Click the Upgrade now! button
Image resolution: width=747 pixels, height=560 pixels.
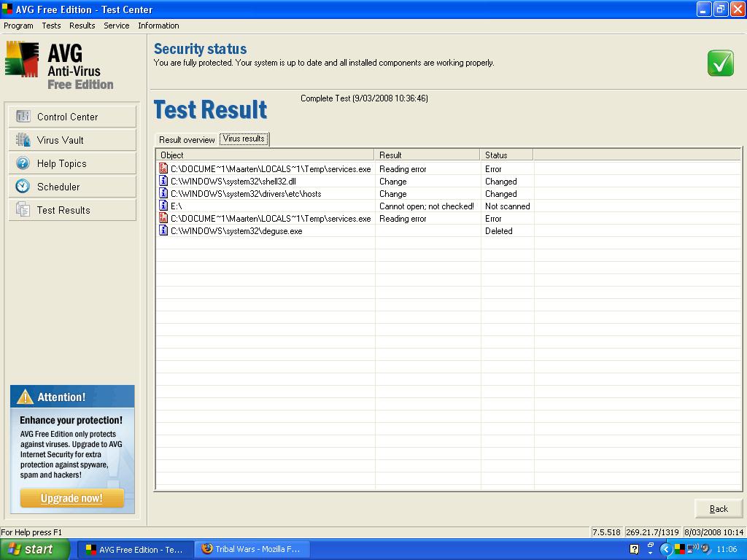coord(72,498)
